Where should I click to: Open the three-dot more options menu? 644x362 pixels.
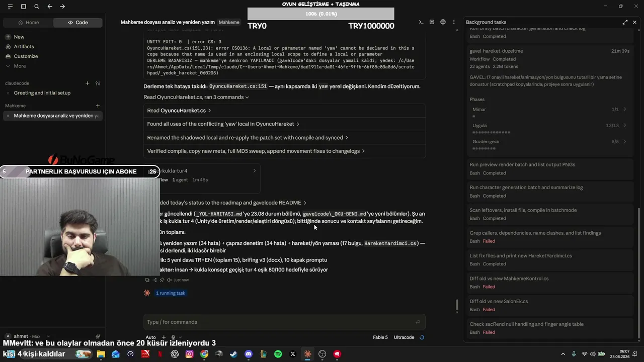[454, 22]
